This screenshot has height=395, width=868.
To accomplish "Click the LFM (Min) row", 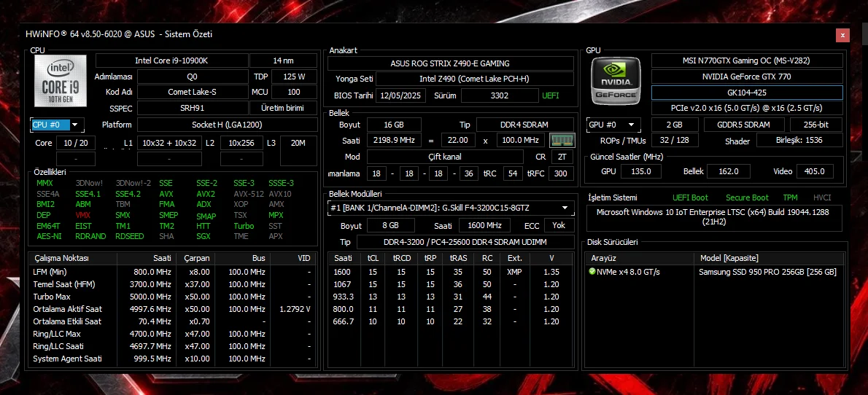I will 173,272.
